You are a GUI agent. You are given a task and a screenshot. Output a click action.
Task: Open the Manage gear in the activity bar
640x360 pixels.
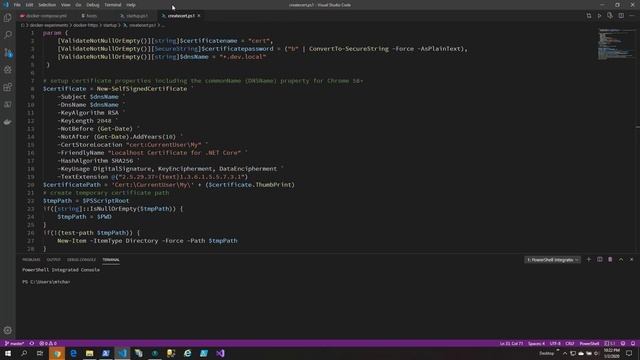pos(8,330)
